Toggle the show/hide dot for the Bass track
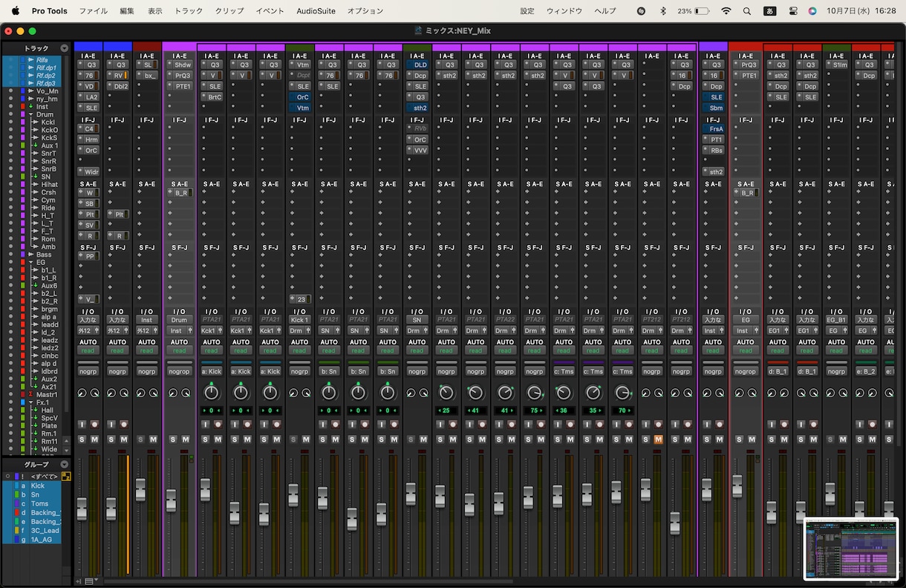 (10, 255)
